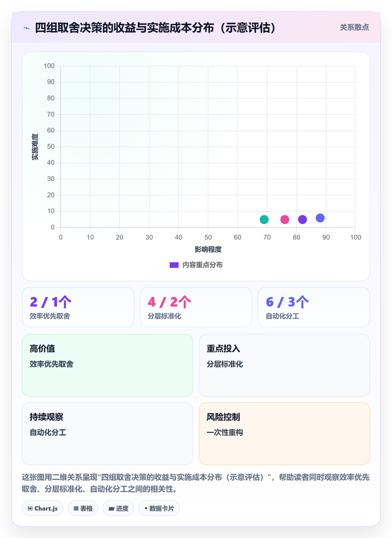The image size is (392, 538).
Task: Click the 关系散点 label in header
Action: click(x=354, y=27)
